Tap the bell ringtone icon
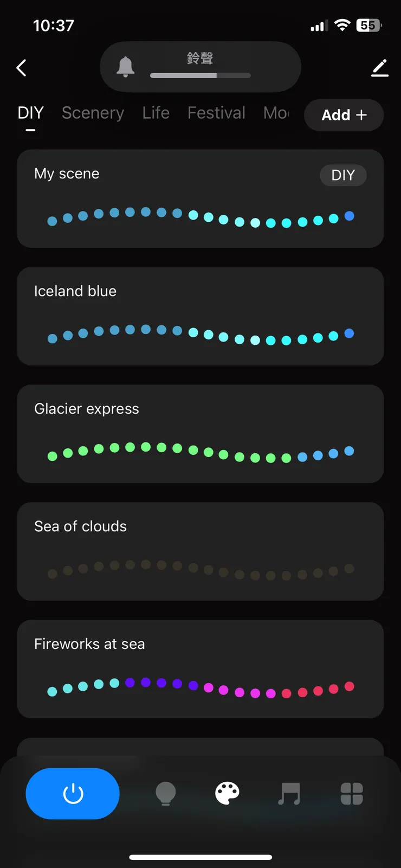Image resolution: width=401 pixels, height=868 pixels. point(125,67)
